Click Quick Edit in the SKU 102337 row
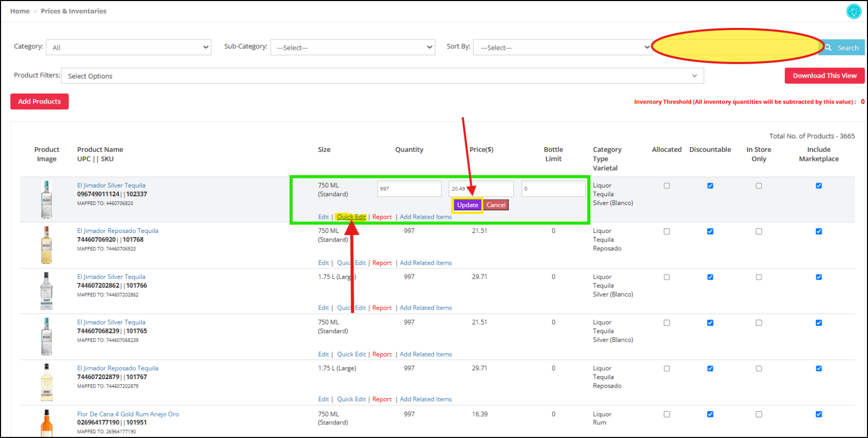 pos(351,217)
